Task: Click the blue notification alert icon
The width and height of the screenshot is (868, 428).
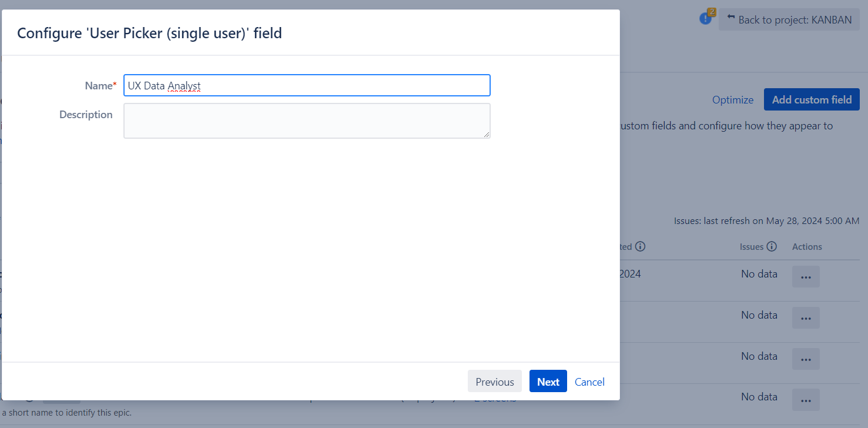Action: pos(705,19)
